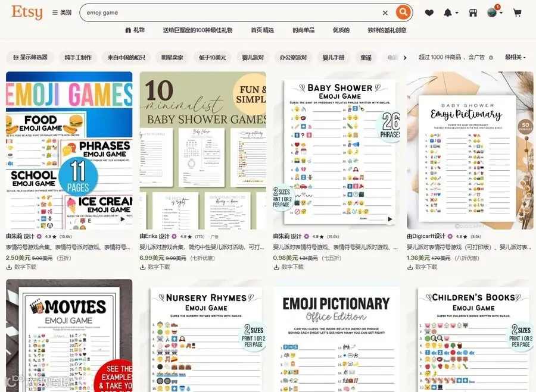Click star seller badge beside Digicarft设计
The image size is (536, 392).
pyautogui.click(x=450, y=236)
